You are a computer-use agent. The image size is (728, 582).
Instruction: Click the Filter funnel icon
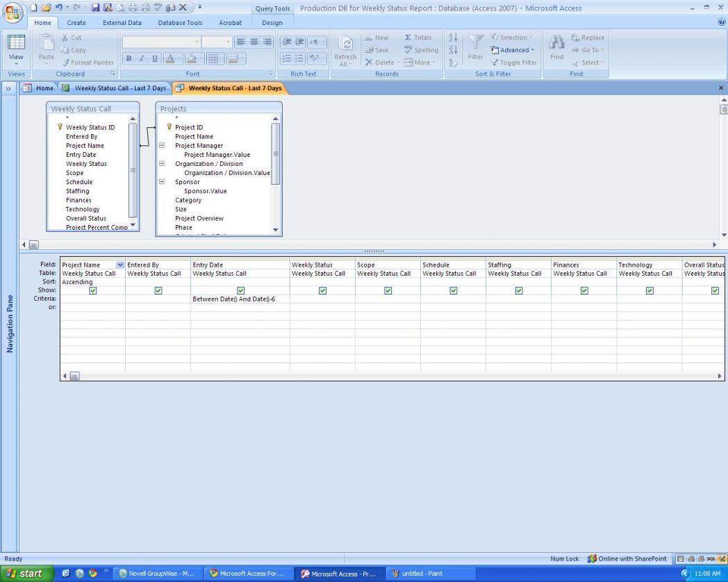[x=475, y=43]
